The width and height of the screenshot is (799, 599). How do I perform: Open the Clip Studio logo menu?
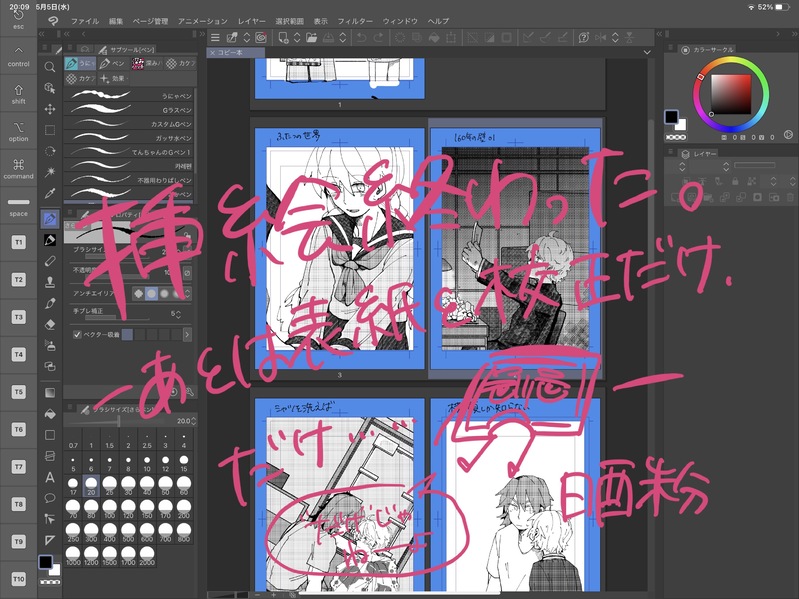click(x=53, y=21)
